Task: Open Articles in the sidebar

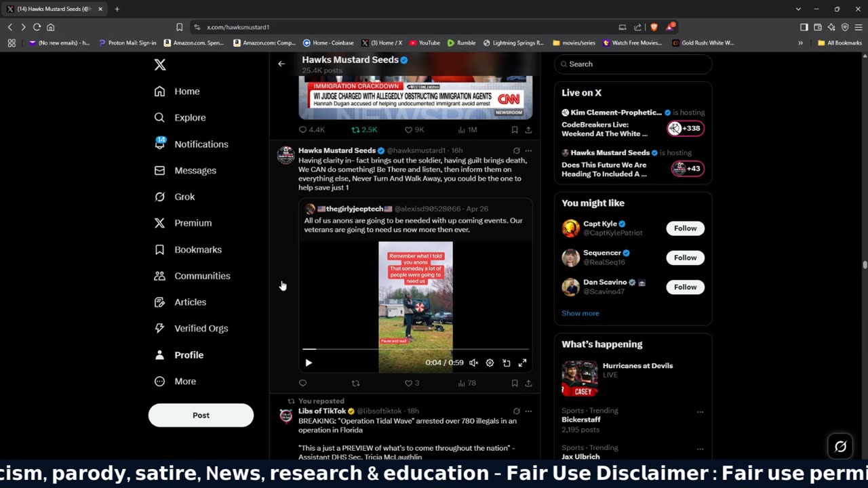Action: [x=180, y=302]
